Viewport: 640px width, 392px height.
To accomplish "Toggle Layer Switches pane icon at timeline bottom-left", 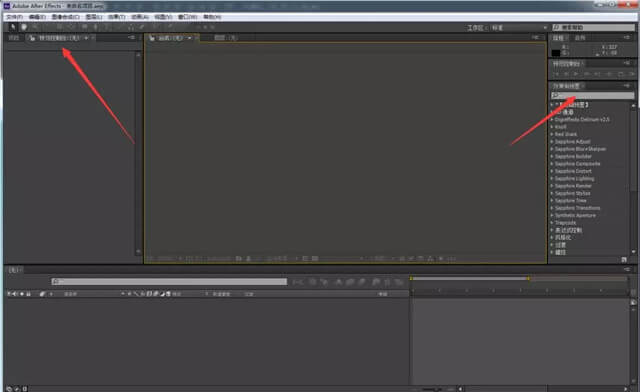I will click(9, 389).
